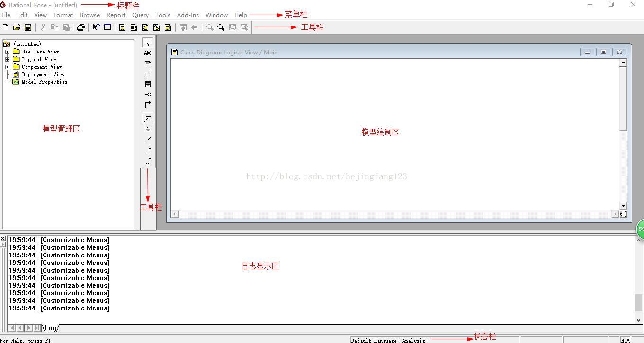
Task: Click the Browse Parent icon
Action: (183, 27)
